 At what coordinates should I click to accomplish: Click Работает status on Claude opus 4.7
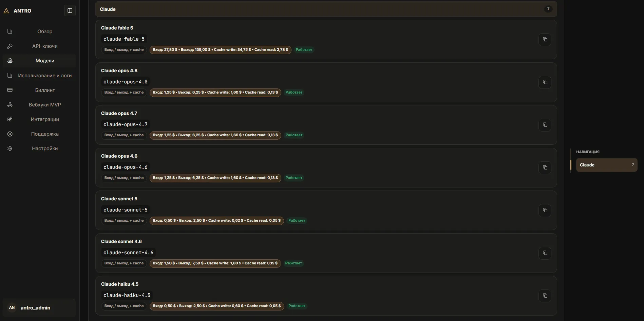point(294,135)
